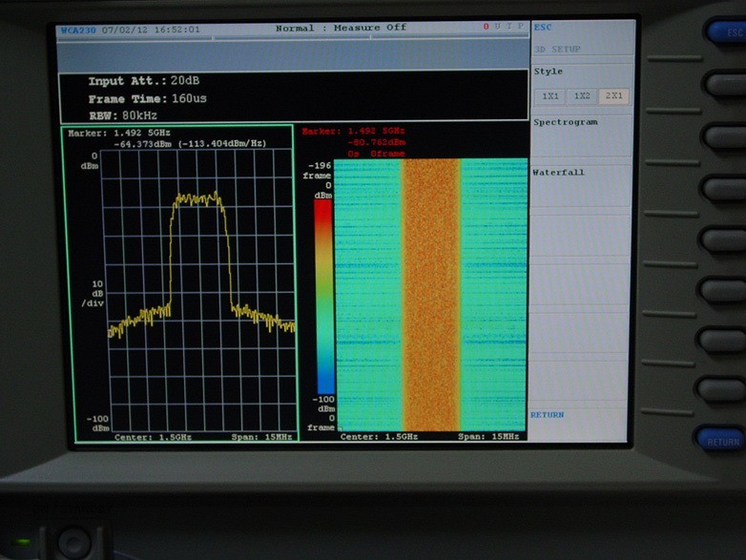Click the RBW 80kHz readout

pos(126,116)
